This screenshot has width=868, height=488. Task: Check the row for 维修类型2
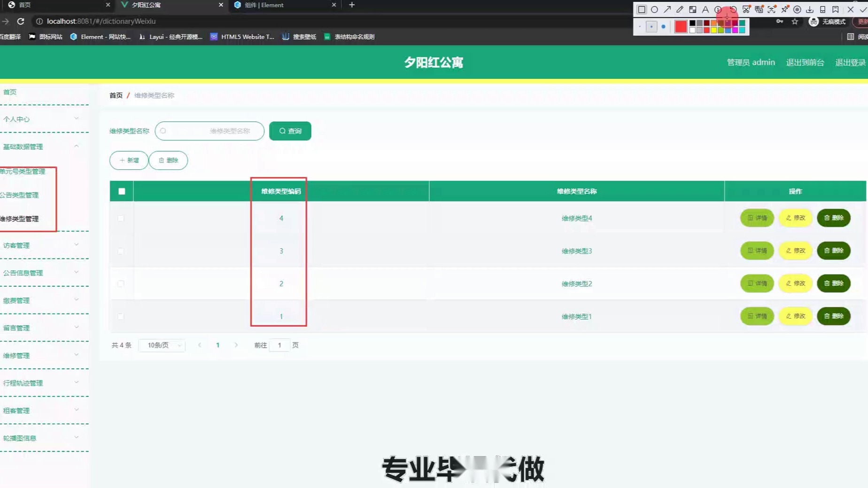pyautogui.click(x=121, y=284)
